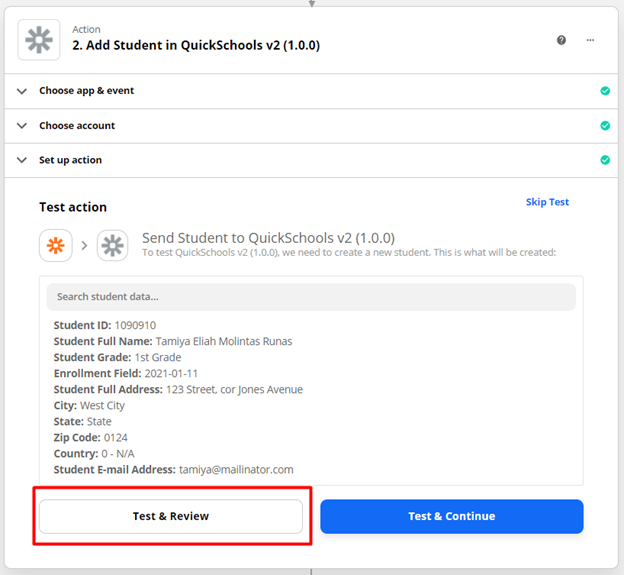Click the green checkmark beside Set up action
624x575 pixels.
tap(605, 160)
